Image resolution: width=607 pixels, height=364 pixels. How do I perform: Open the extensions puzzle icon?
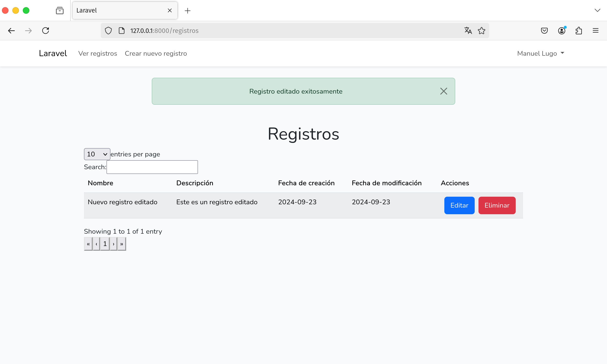pos(579,31)
